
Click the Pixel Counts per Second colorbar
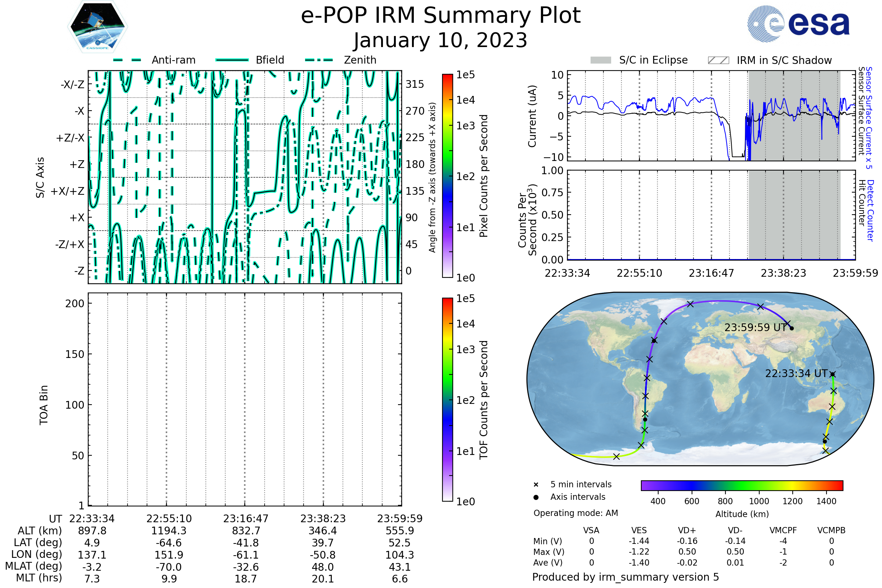(x=447, y=176)
